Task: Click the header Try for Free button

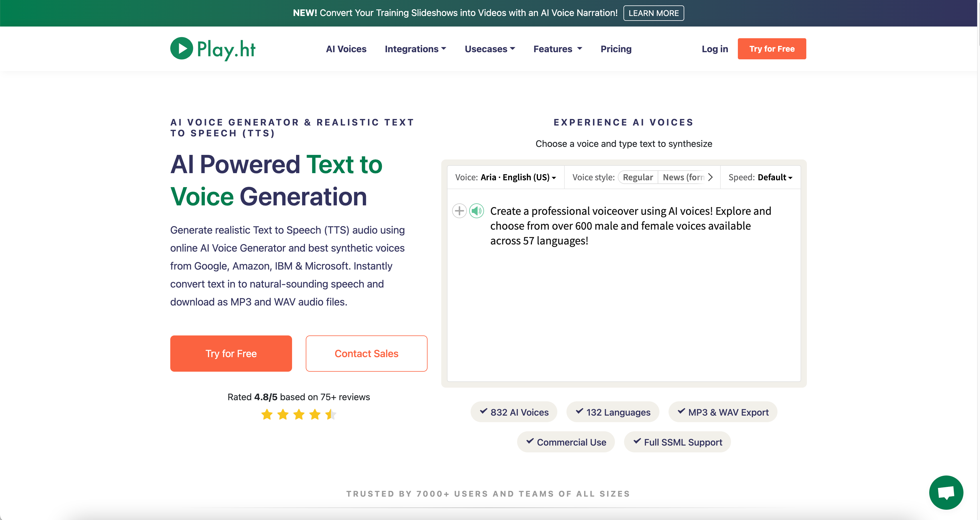Action: tap(772, 49)
